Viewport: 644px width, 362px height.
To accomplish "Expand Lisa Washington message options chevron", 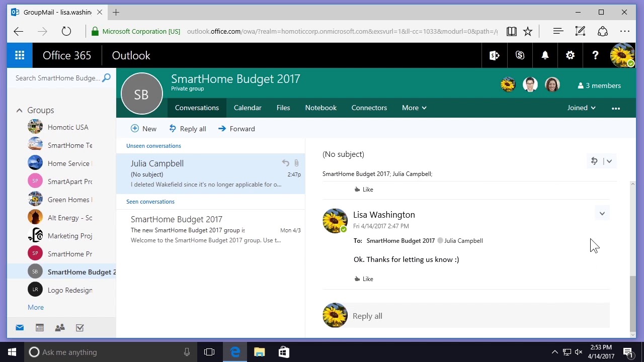I will pyautogui.click(x=602, y=214).
